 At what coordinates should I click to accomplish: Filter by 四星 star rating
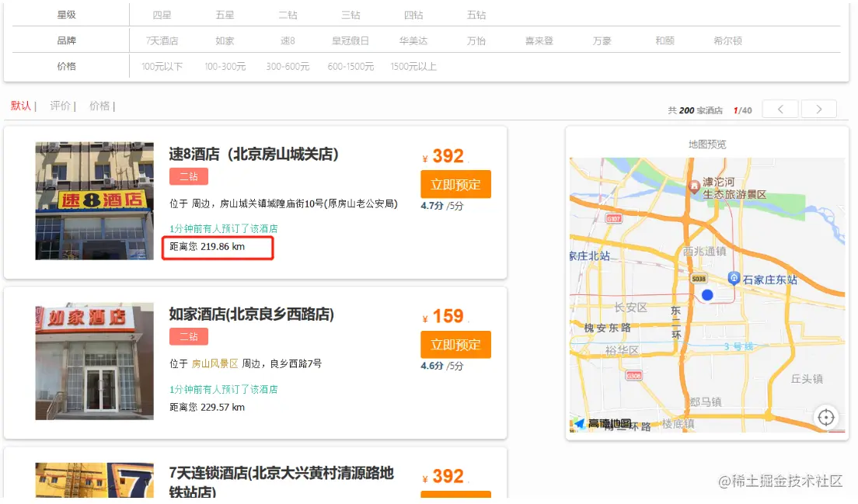tap(162, 16)
